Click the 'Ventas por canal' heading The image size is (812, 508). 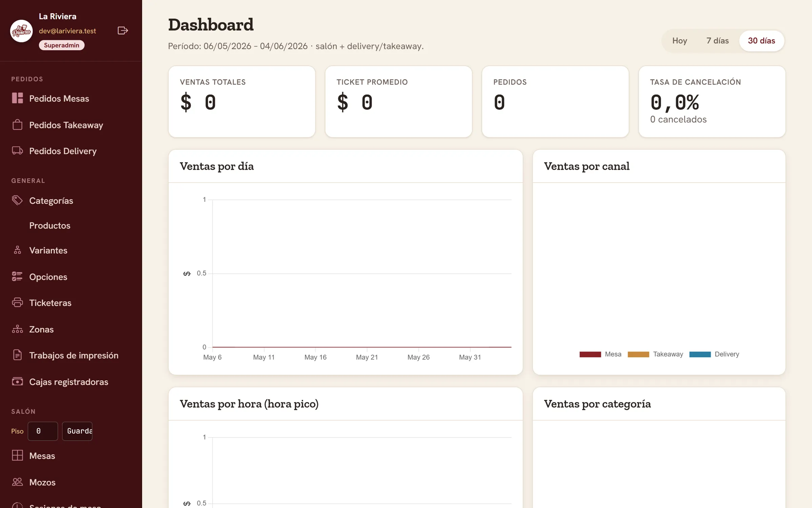click(587, 166)
